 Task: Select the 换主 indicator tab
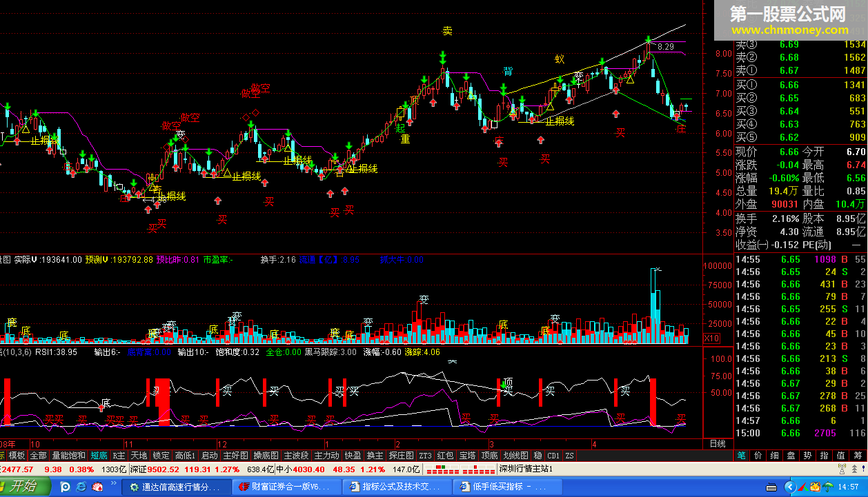(375, 456)
